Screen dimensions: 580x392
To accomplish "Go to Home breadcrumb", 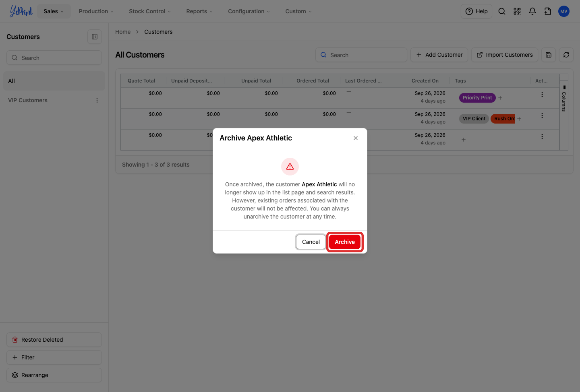I will click(x=123, y=32).
